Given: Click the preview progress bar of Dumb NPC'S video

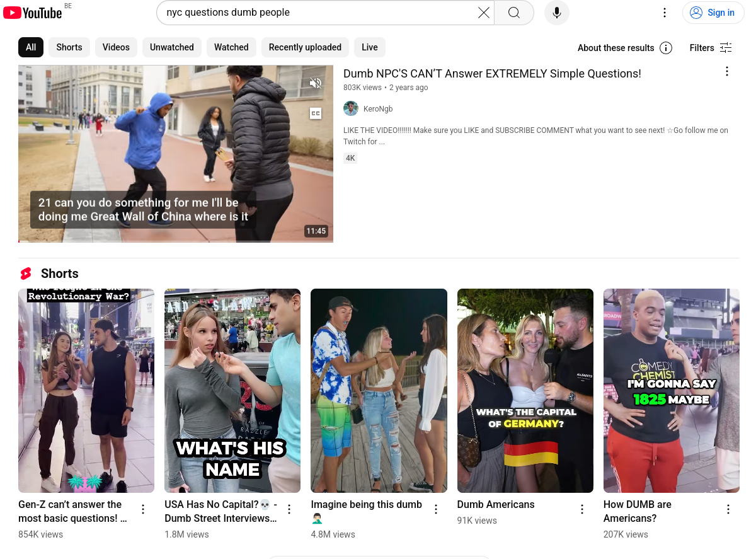Looking at the screenshot, I should pos(176,241).
